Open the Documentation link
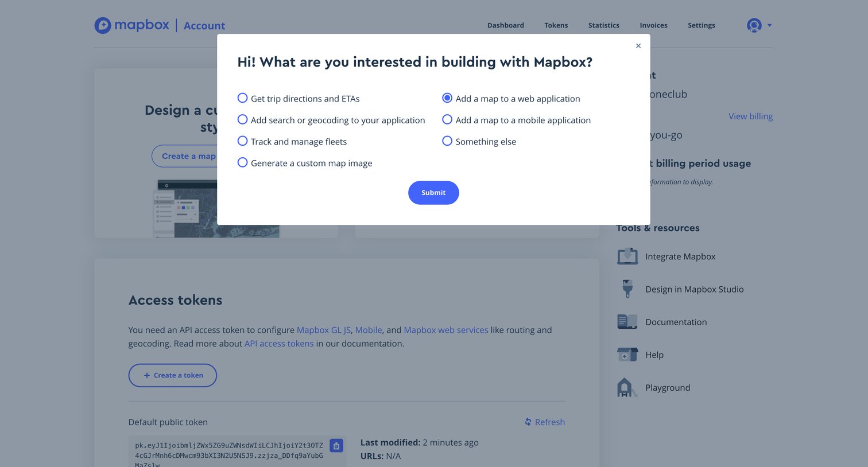 pyautogui.click(x=676, y=322)
